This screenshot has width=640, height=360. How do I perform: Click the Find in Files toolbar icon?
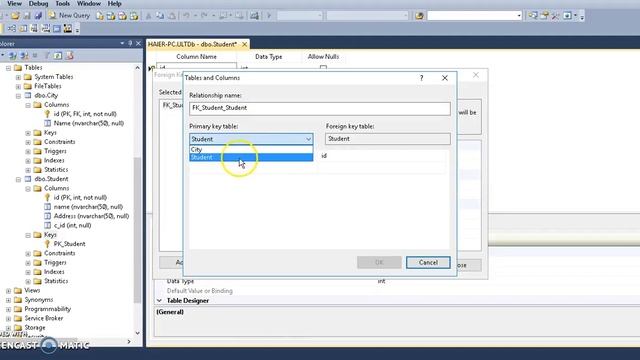coord(419,16)
